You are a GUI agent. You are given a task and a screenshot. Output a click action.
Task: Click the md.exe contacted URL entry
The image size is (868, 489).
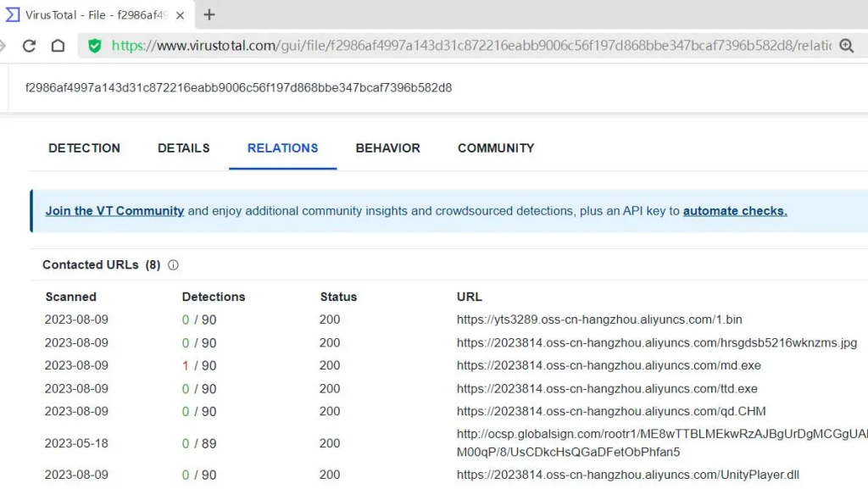(609, 366)
